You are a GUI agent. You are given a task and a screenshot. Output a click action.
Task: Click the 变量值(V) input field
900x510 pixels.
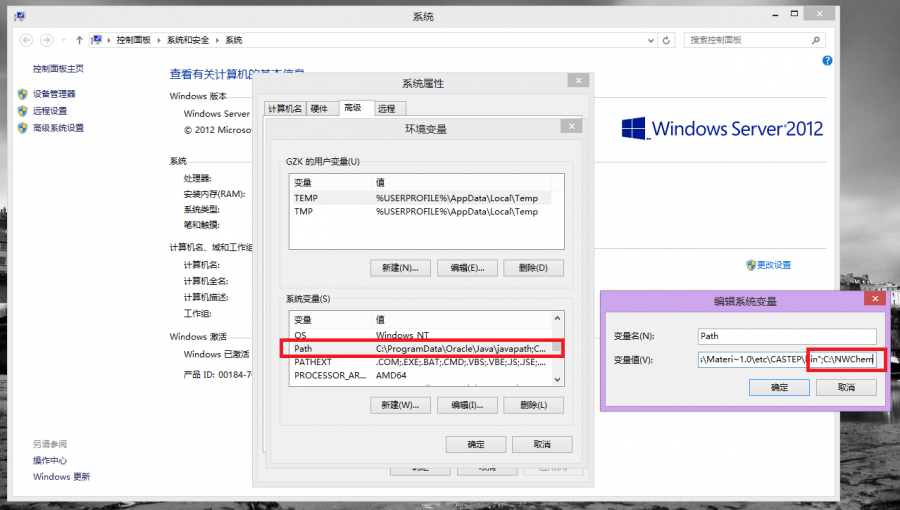pyautogui.click(x=787, y=360)
